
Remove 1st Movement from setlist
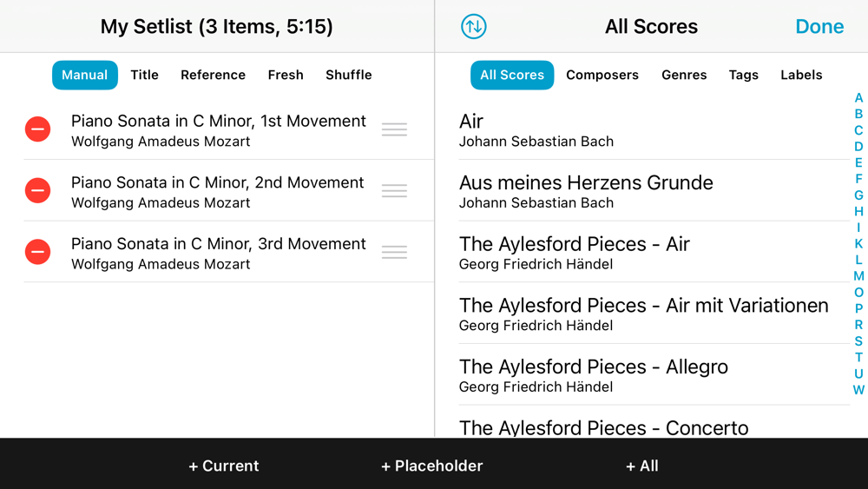point(37,129)
